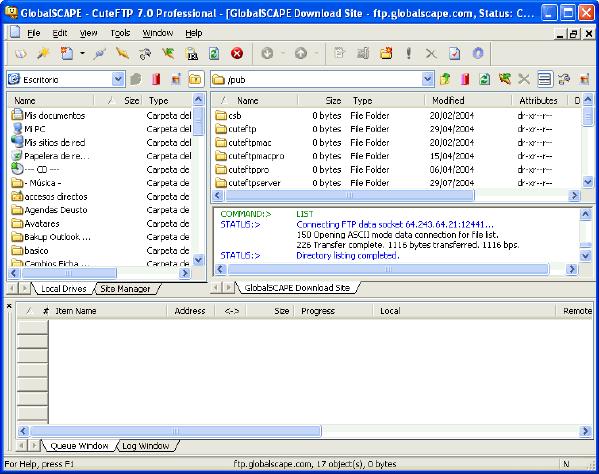This screenshot has width=599, height=474.
Task: Click the folder icon right of local path bar
Action: click(195, 79)
